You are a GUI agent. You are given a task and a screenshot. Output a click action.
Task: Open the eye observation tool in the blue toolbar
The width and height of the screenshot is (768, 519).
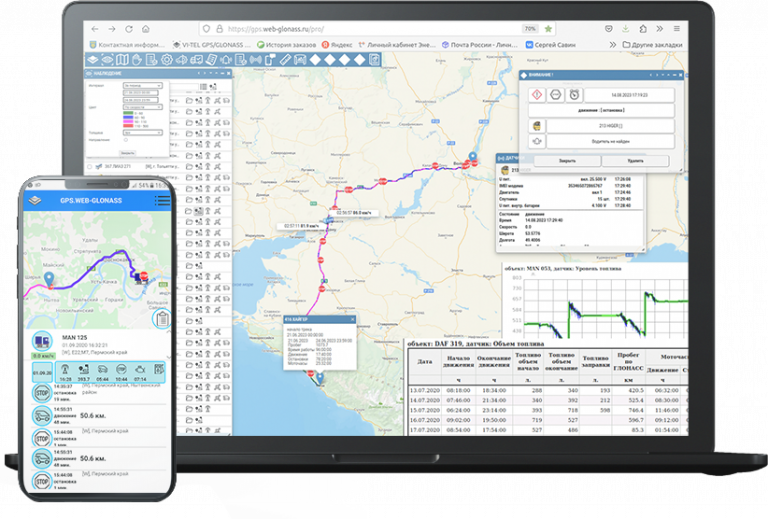coord(107,60)
